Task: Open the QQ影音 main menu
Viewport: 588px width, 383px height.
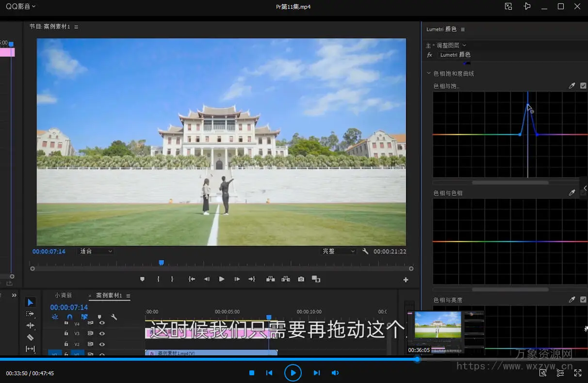Action: (20, 6)
